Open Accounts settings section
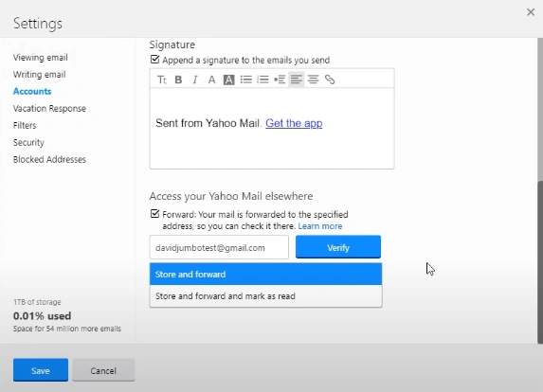The width and height of the screenshot is (543, 392). tap(32, 91)
